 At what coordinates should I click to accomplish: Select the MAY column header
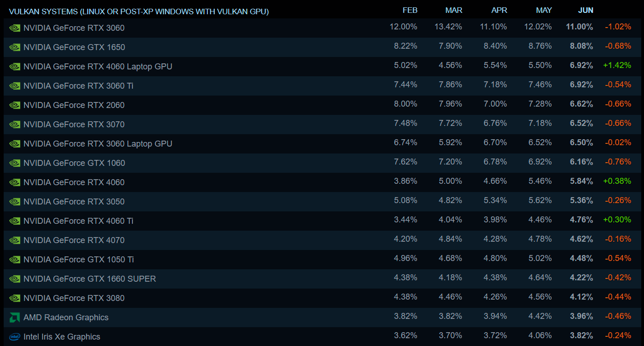[x=544, y=10]
